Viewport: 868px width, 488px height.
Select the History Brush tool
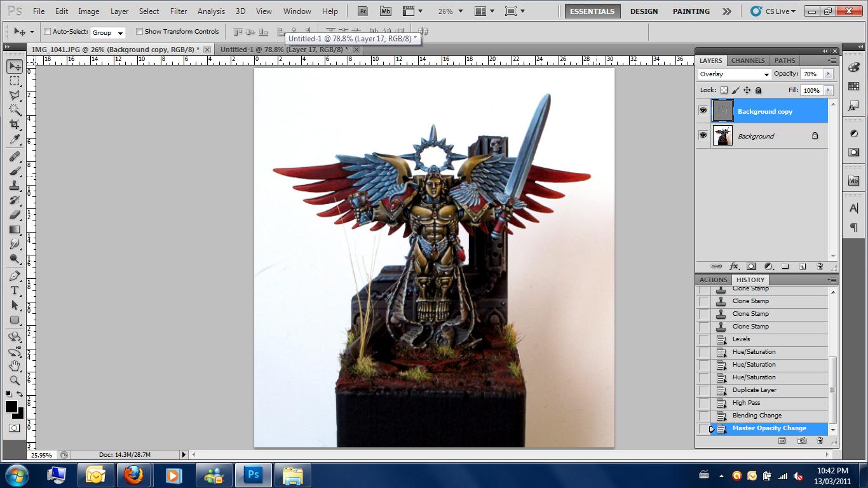[15, 200]
